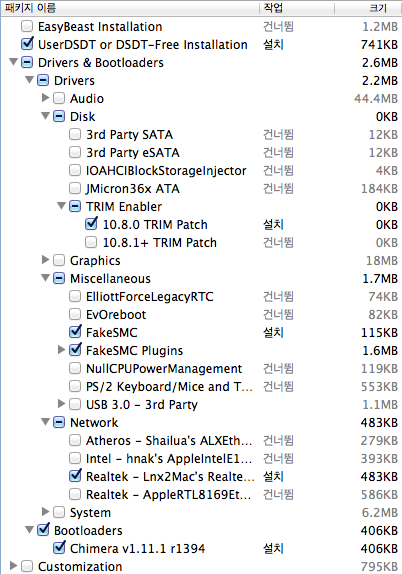Image resolution: width=402 pixels, height=574 pixels.
Task: Select NullCPUPowerManagement checkbox
Action: (x=75, y=368)
